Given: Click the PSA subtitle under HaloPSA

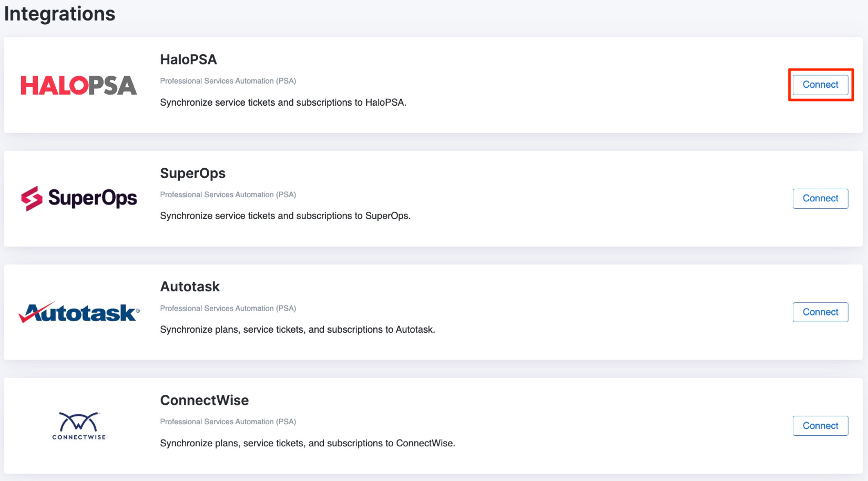Looking at the screenshot, I should tap(228, 81).
